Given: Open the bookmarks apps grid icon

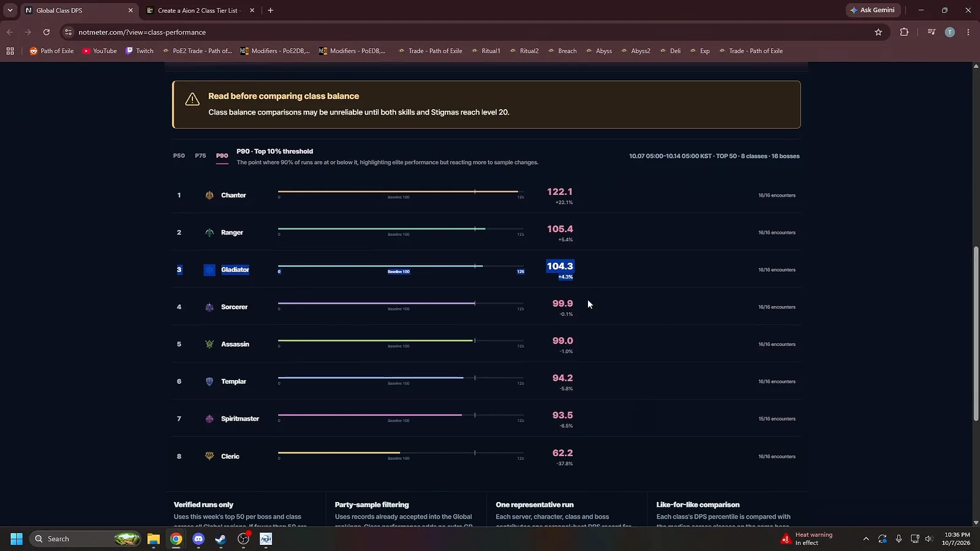Looking at the screenshot, I should [x=10, y=51].
